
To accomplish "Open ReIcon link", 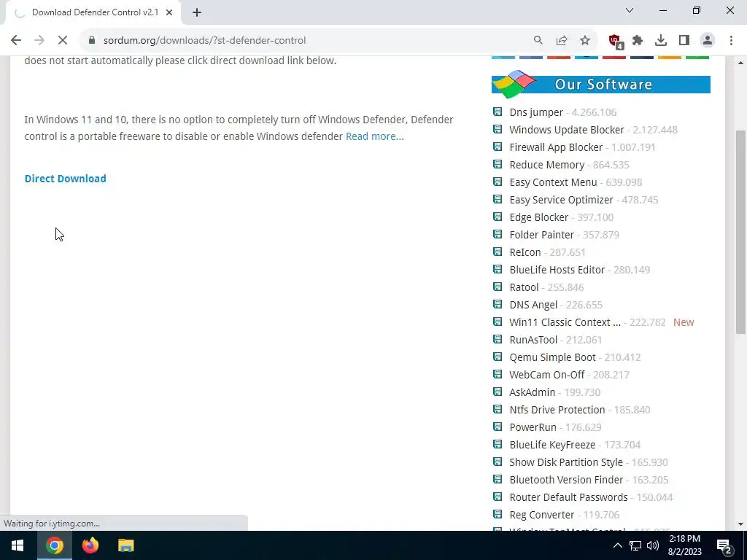I will [525, 252].
